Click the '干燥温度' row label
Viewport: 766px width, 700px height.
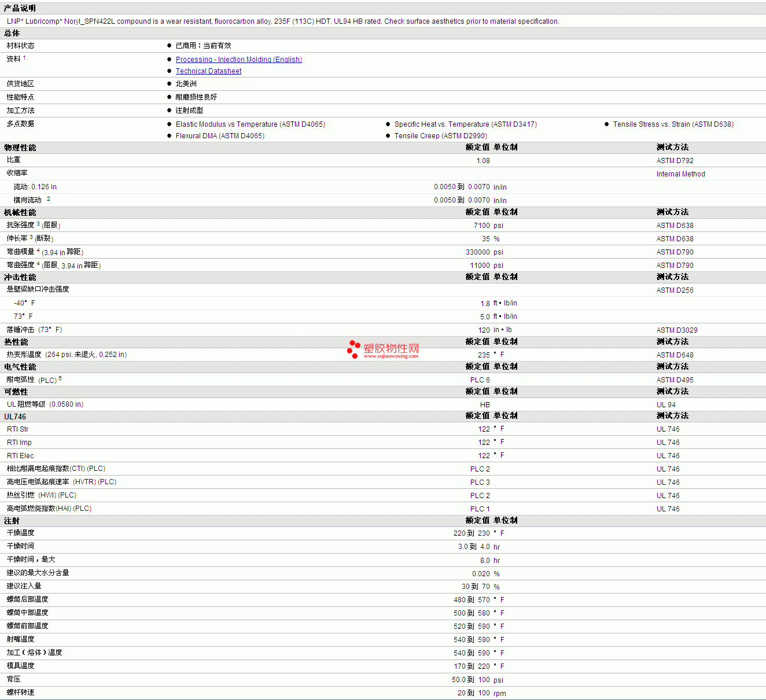click(x=21, y=533)
